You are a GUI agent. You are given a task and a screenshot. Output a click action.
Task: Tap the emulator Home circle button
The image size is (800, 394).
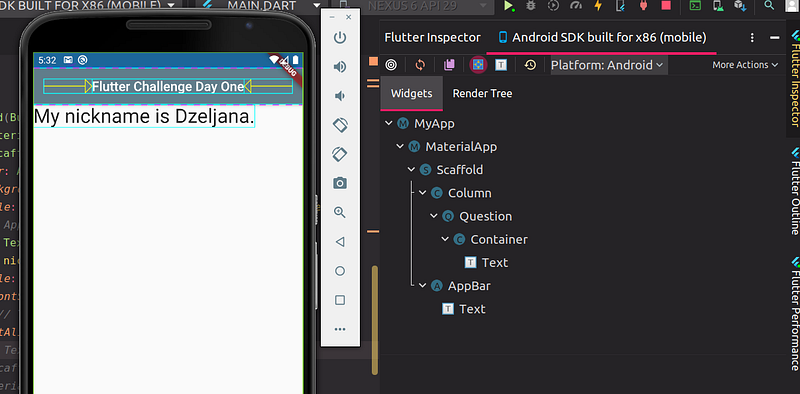coord(340,270)
